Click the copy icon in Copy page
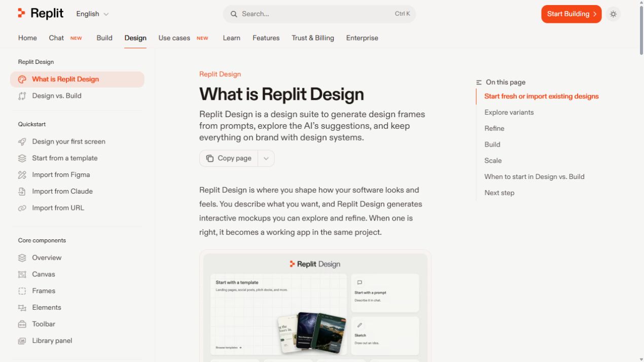Image resolution: width=644 pixels, height=362 pixels. pyautogui.click(x=210, y=158)
